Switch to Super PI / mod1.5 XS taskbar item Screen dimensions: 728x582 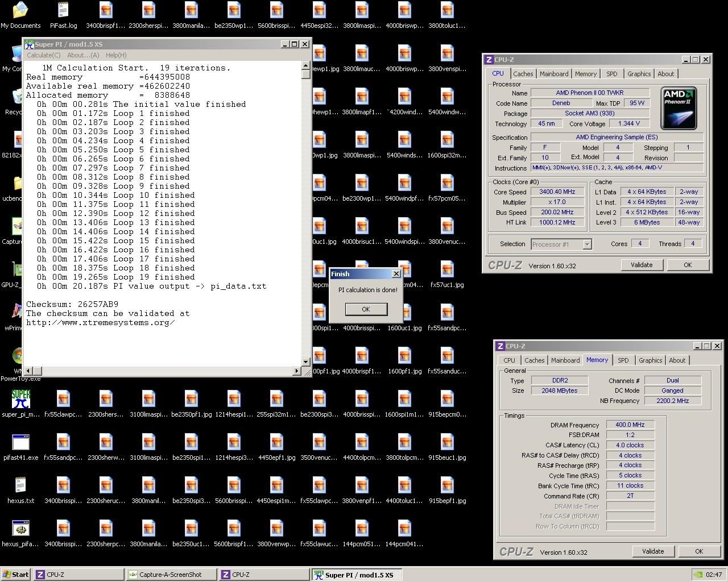click(357, 575)
